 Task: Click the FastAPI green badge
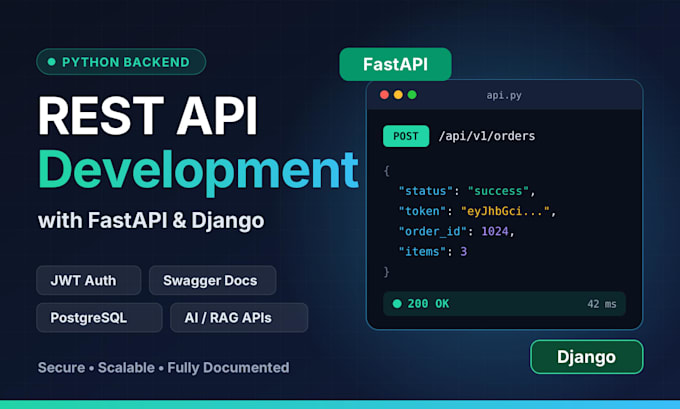(x=395, y=64)
